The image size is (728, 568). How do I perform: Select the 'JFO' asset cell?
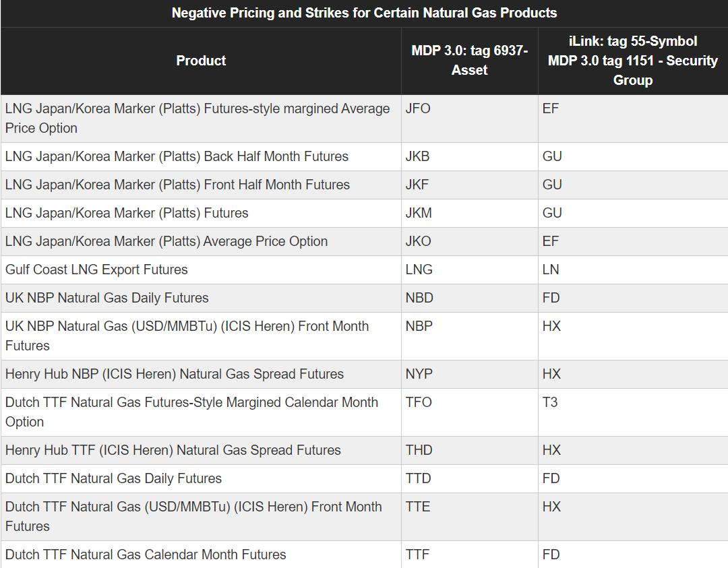click(418, 108)
